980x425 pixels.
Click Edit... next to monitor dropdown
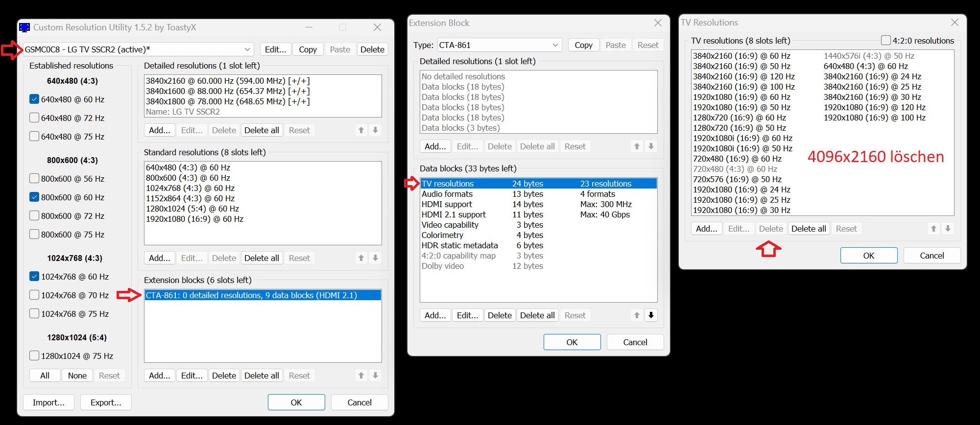point(276,49)
